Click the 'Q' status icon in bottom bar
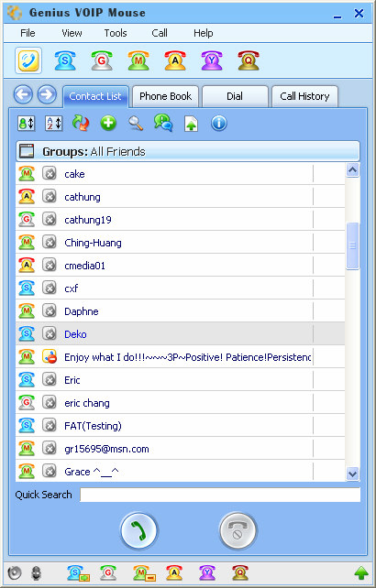376x588 pixels. [x=240, y=572]
